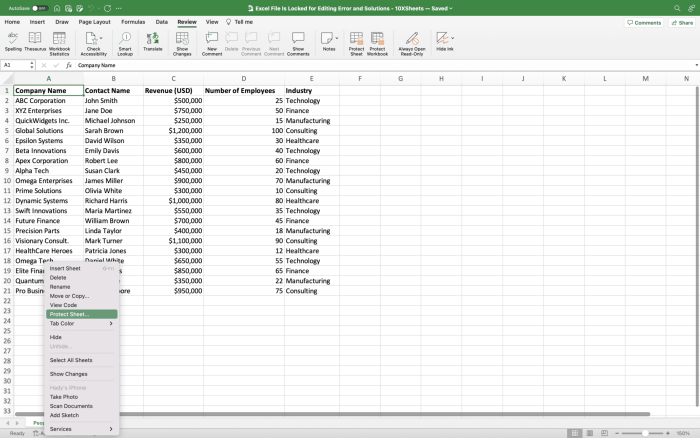Click the Share button
Viewport: 700px width, 438px height.
coord(682,22)
